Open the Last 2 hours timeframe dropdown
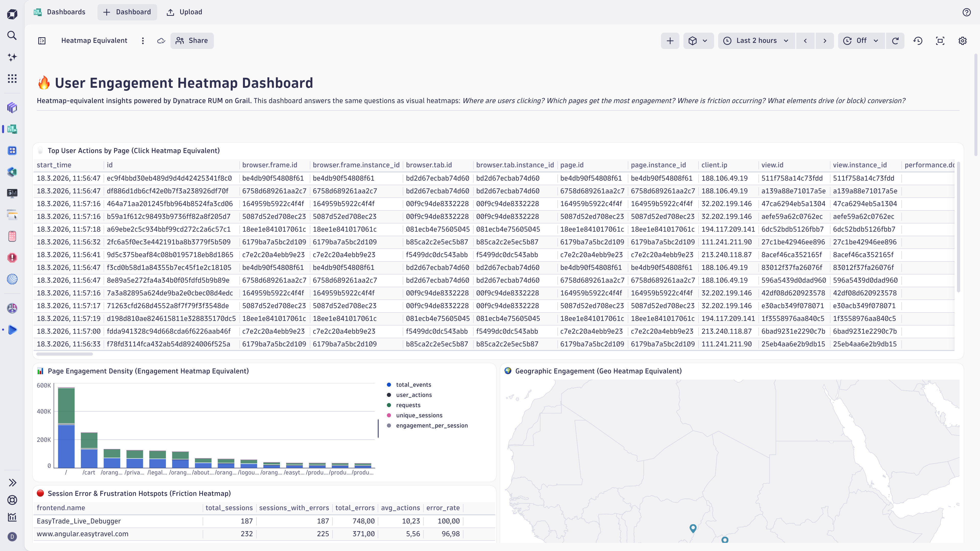980x551 pixels. coord(756,41)
